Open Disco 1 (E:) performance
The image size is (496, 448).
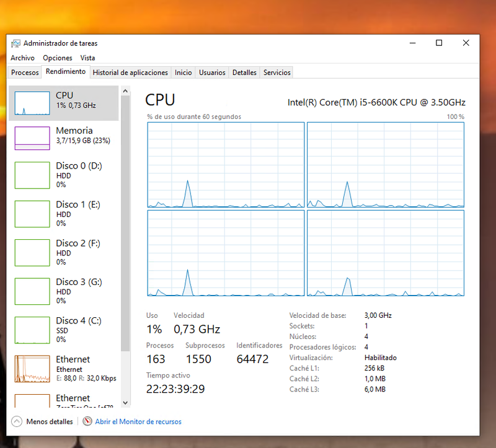pyautogui.click(x=64, y=214)
